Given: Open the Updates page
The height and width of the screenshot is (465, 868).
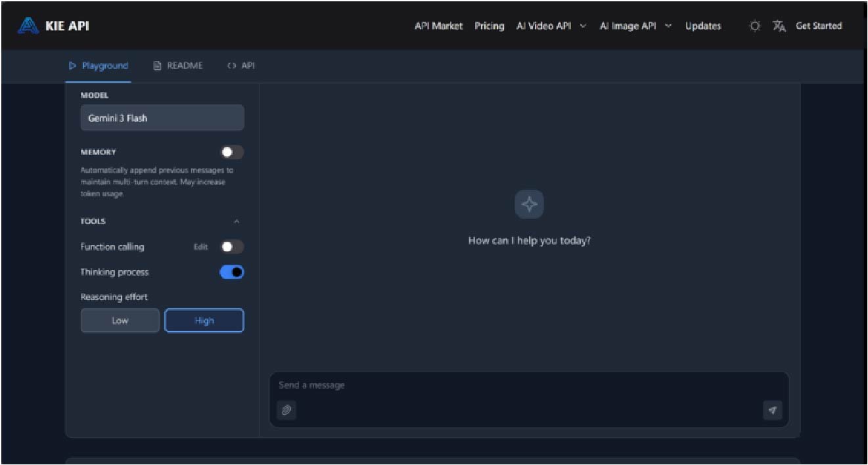Looking at the screenshot, I should (703, 26).
